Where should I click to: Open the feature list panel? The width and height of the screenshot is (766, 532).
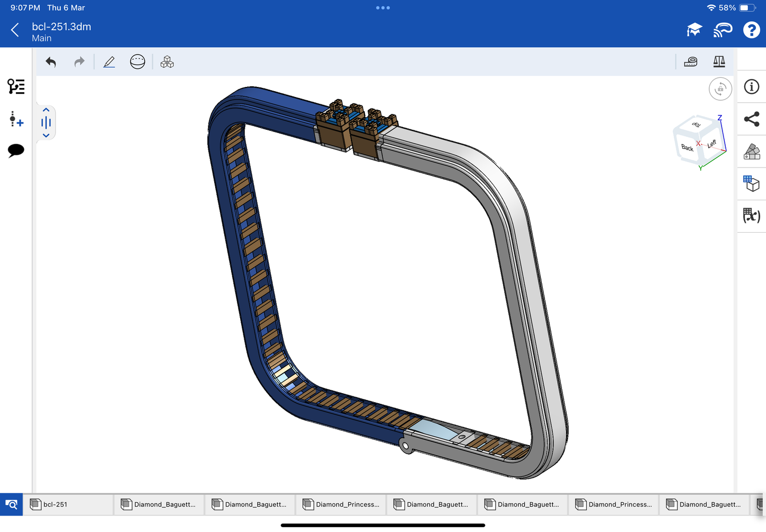point(16,86)
